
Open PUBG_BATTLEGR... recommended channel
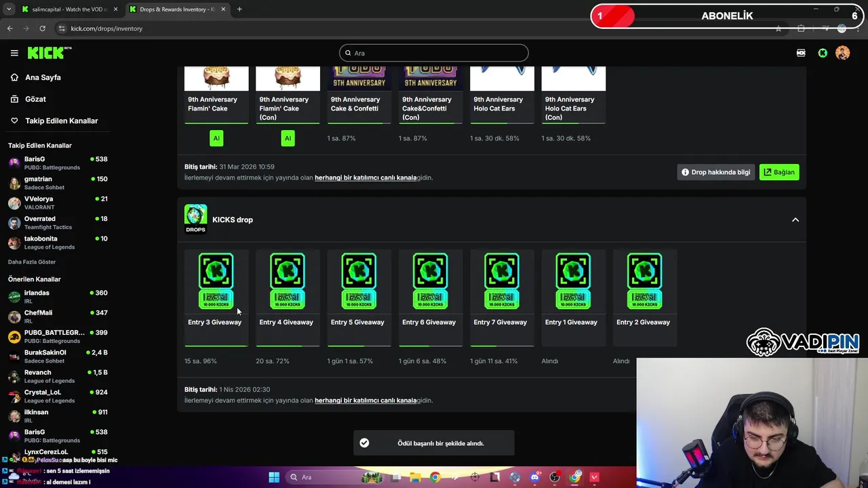tap(58, 336)
